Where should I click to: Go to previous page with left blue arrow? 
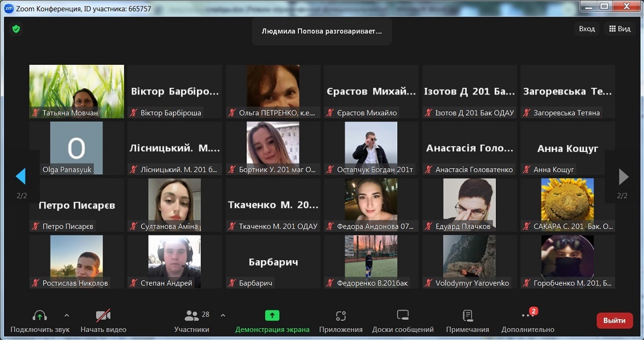point(21,176)
